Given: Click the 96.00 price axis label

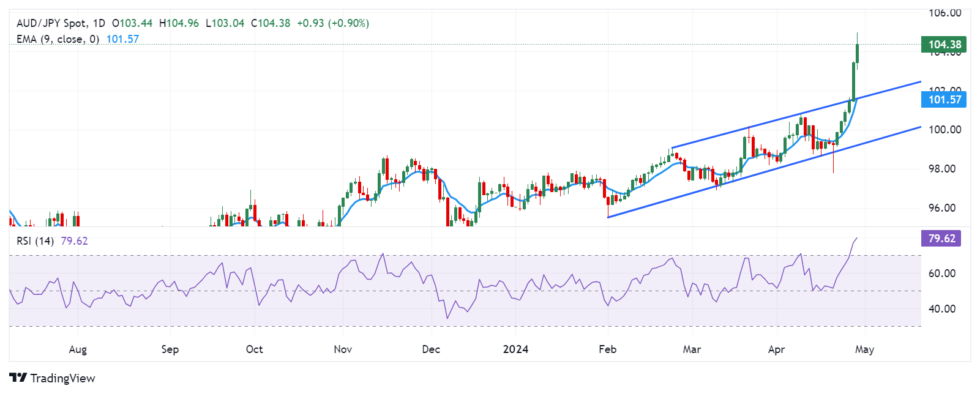Looking at the screenshot, I should 941,208.
